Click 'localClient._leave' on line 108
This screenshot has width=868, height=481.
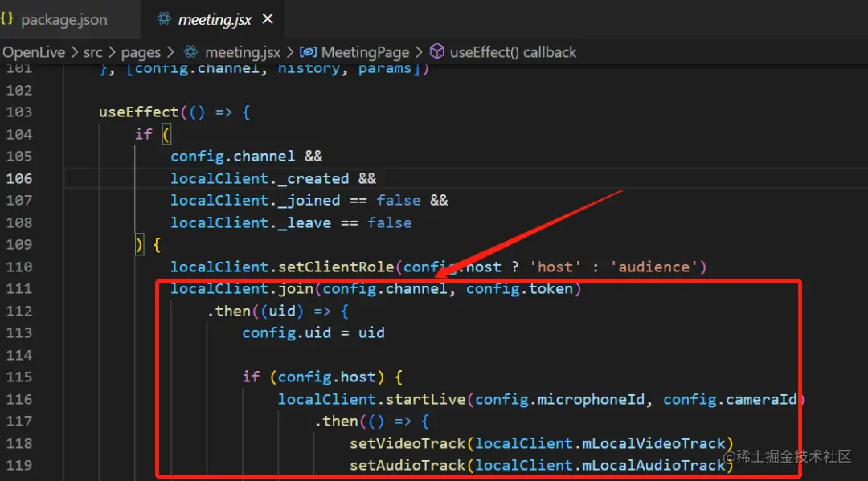(x=251, y=222)
